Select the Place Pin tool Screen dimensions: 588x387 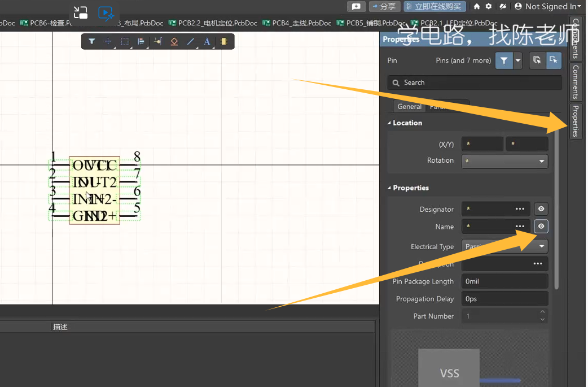(x=158, y=41)
